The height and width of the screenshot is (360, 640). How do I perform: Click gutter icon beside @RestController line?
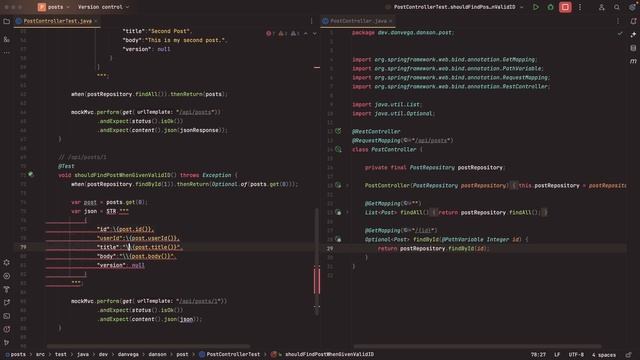coord(338,131)
